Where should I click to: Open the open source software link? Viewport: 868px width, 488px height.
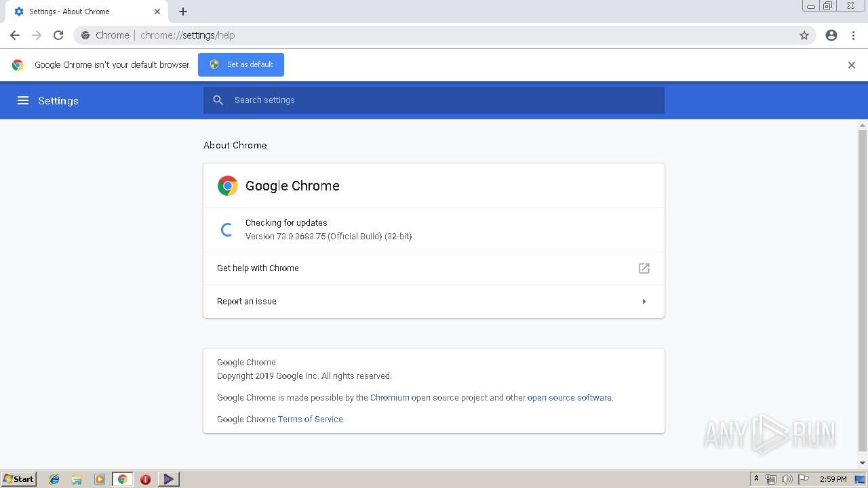(x=570, y=398)
